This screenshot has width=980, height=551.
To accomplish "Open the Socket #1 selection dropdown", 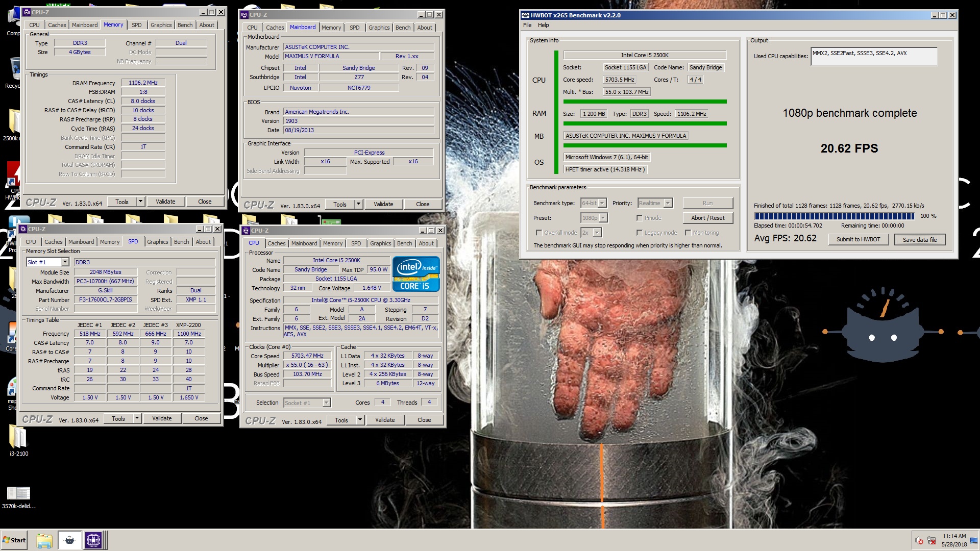I will point(326,403).
